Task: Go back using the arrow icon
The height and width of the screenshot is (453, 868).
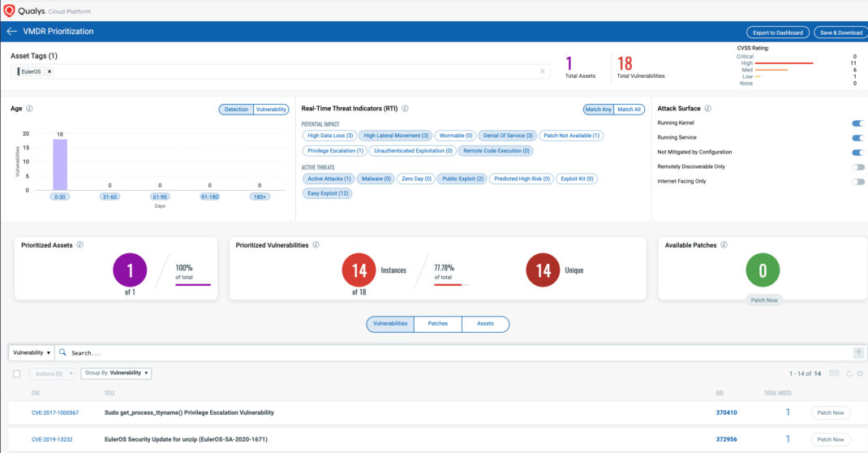Action: [x=11, y=32]
